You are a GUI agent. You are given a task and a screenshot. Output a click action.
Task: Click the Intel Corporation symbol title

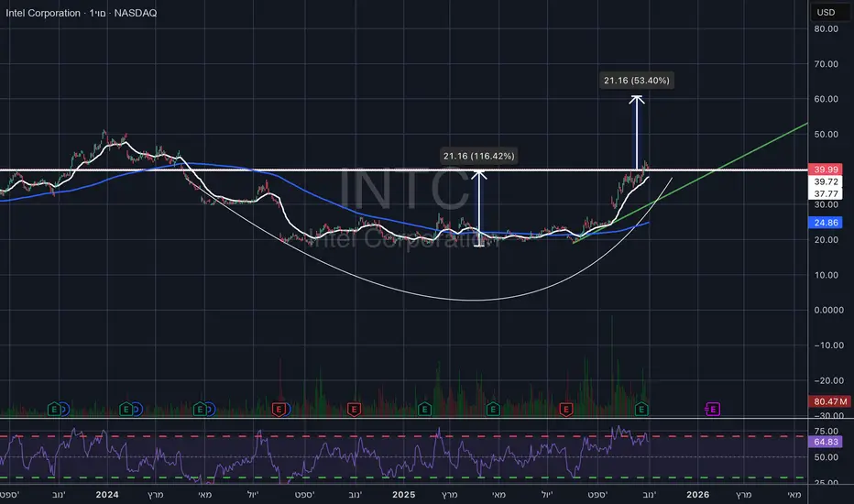[43, 13]
